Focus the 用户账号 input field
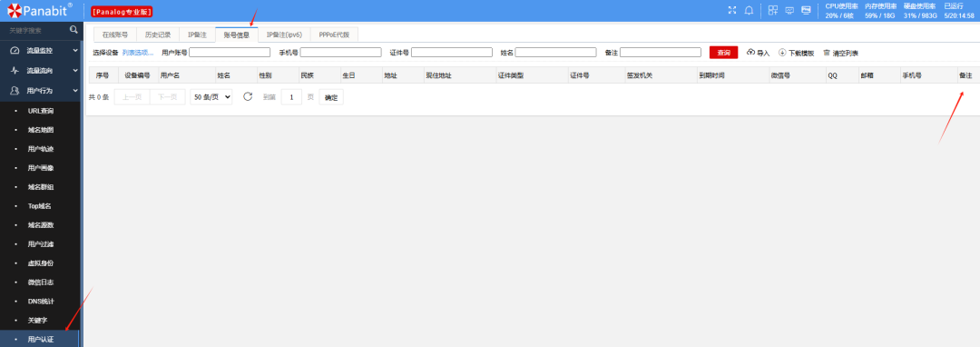Screen dimensions: 980x347 pos(230,53)
